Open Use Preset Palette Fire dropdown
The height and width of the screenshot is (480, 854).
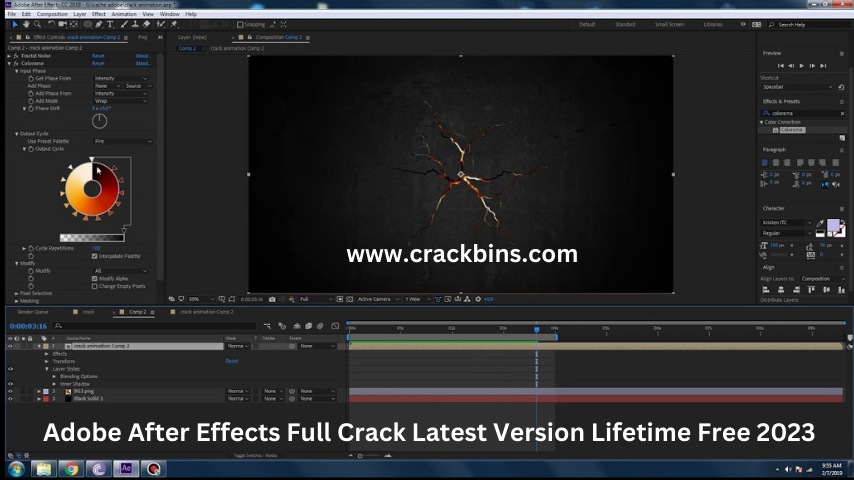click(123, 141)
